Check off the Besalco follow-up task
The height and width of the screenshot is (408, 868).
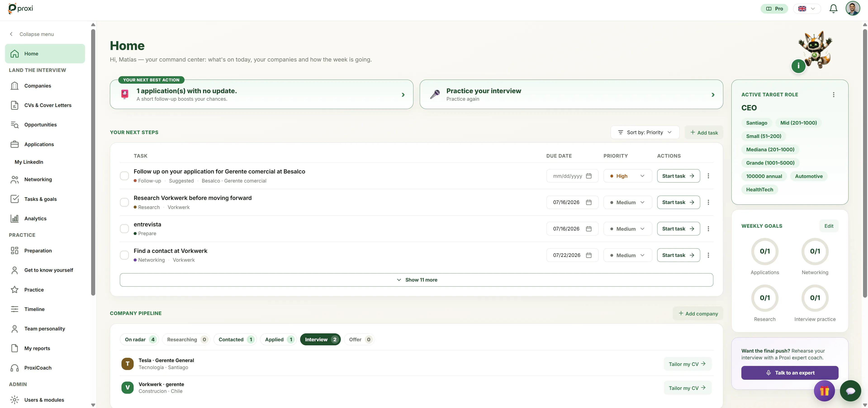coord(124,176)
